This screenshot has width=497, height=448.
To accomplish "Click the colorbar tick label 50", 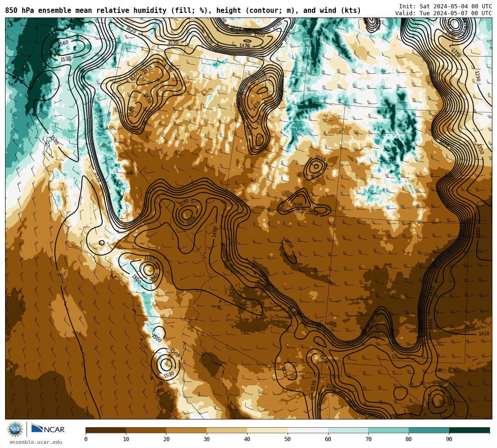I will click(x=288, y=439).
